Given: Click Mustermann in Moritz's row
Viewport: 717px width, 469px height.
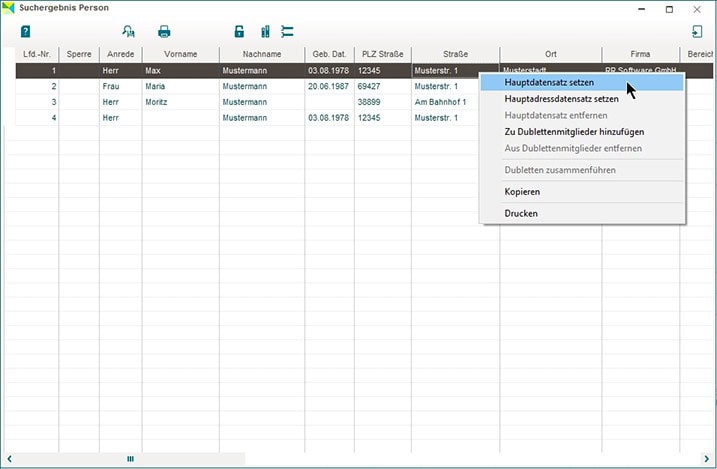Looking at the screenshot, I should [x=262, y=102].
